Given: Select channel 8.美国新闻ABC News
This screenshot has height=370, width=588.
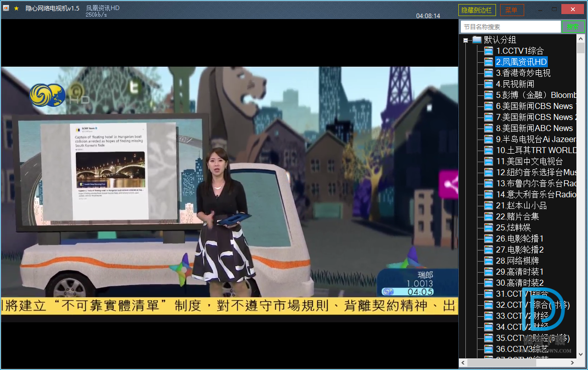Looking at the screenshot, I should 534,128.
